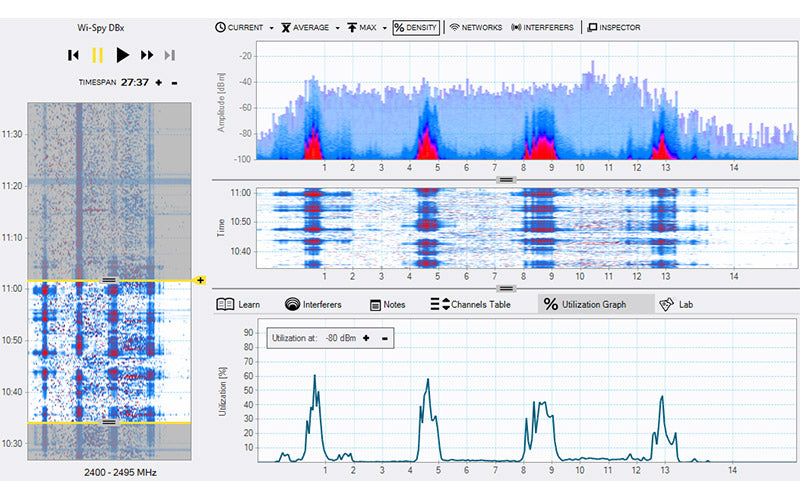Open the Max dropdown arrow
Viewport: 800px width, 500px height.
click(x=385, y=28)
